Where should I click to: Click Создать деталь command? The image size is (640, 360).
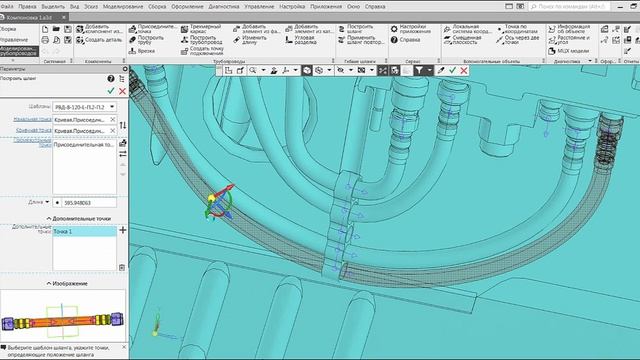coord(99,40)
